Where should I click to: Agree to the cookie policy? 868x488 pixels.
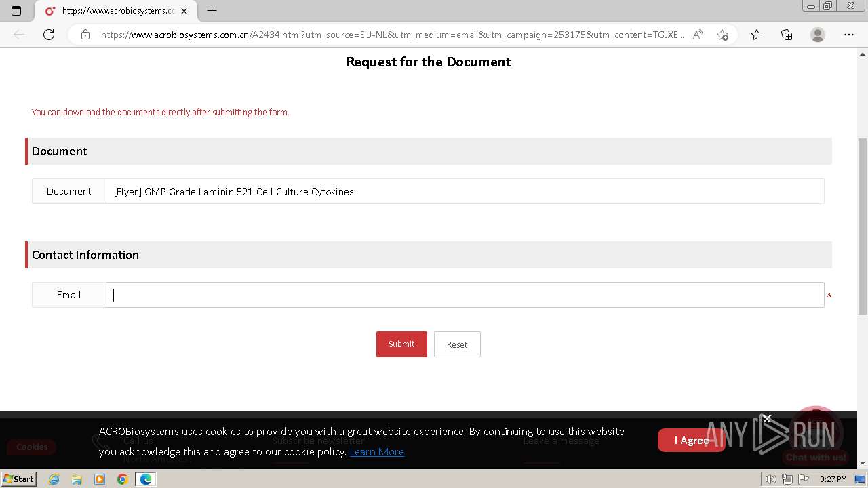691,441
